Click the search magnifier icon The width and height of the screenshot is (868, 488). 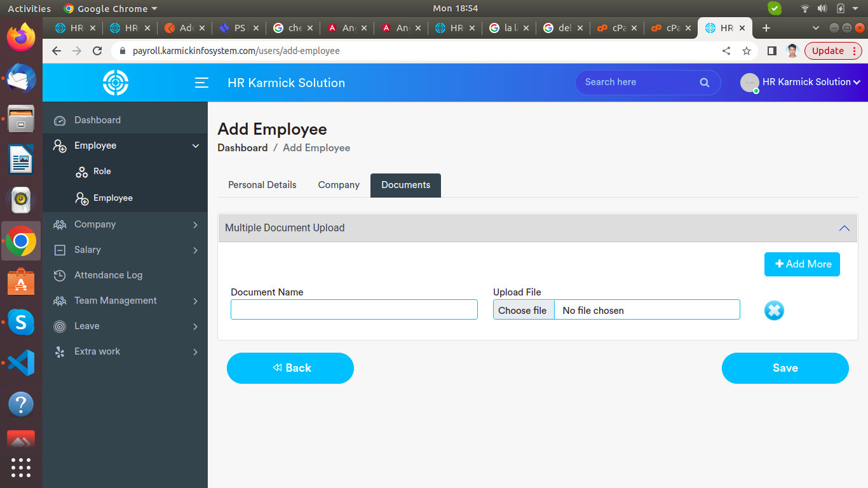(x=704, y=83)
